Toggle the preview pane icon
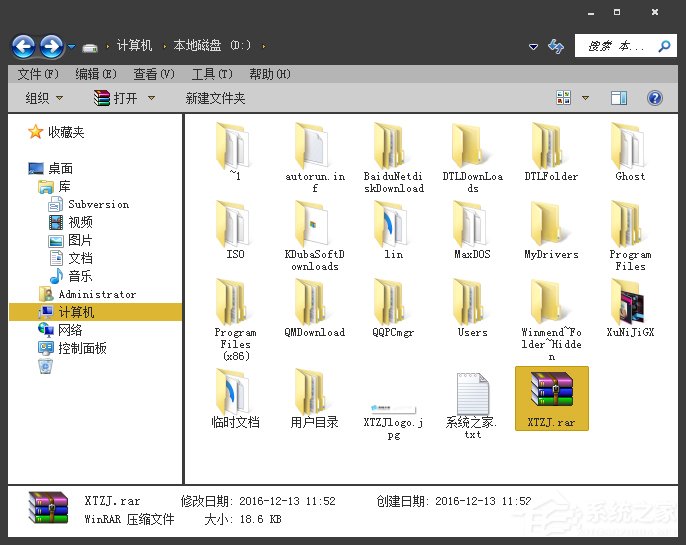Screen dimensions: 686x545 tap(619, 98)
